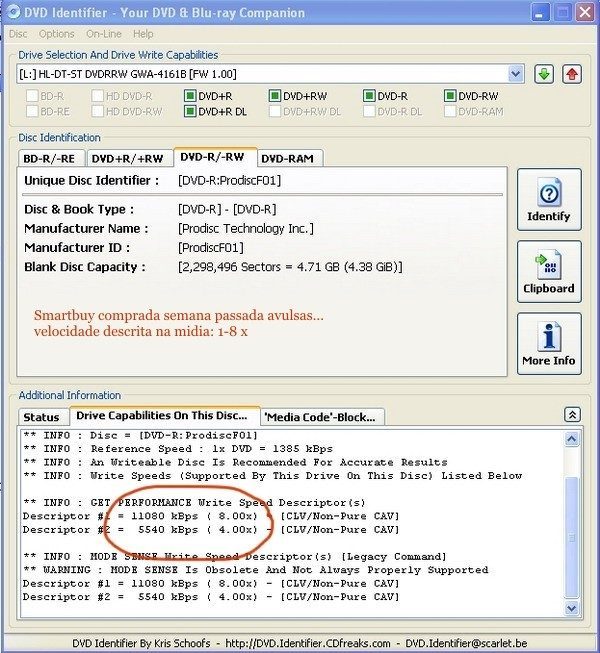Toggle the DVD+RW DL checkbox

[275, 111]
